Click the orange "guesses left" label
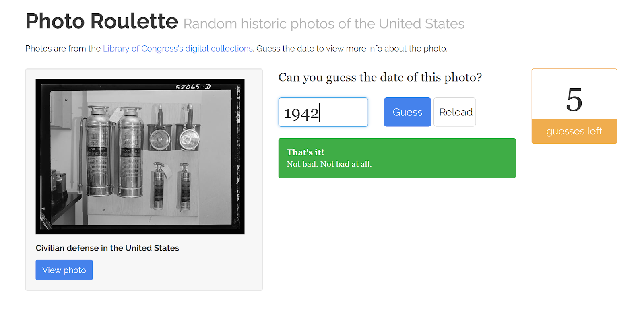 click(x=574, y=131)
